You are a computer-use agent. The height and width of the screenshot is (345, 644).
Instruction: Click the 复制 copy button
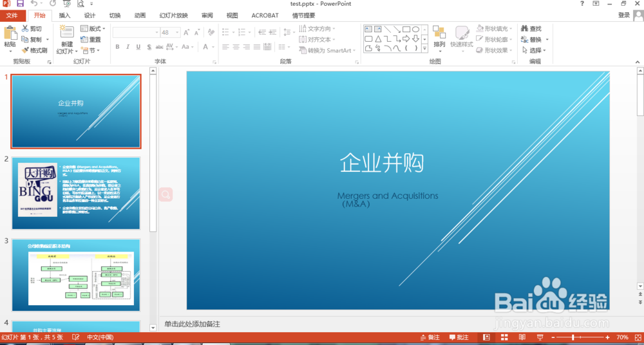(x=32, y=40)
